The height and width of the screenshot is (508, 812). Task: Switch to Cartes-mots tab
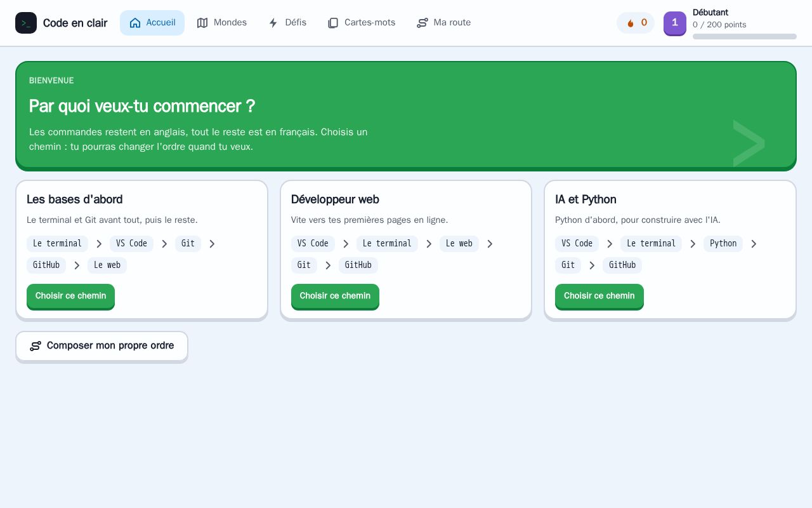click(361, 23)
